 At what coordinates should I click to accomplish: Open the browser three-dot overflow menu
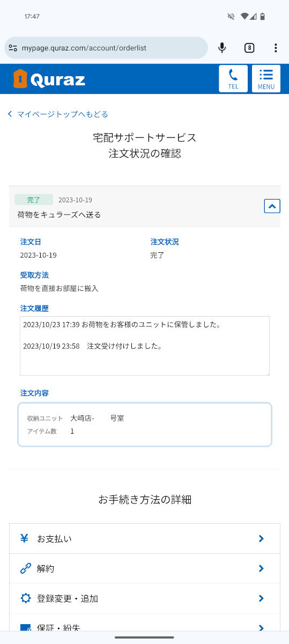click(276, 48)
